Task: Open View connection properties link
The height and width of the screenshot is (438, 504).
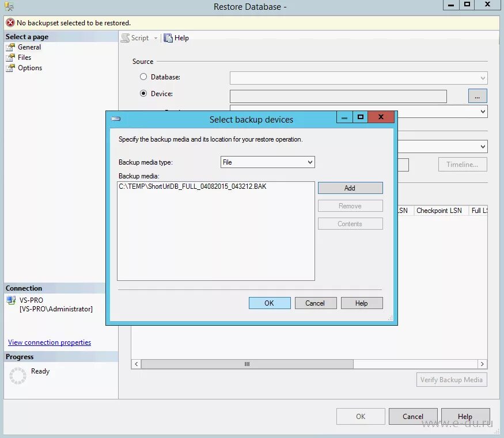Action: point(50,342)
